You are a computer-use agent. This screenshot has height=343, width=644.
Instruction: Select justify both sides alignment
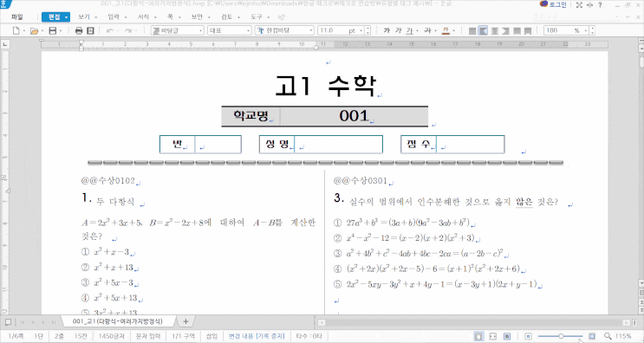pyautogui.click(x=472, y=31)
